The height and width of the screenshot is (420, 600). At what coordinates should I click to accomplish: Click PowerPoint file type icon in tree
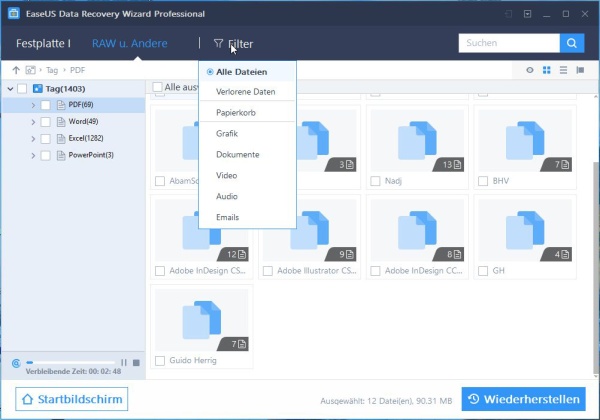61,155
